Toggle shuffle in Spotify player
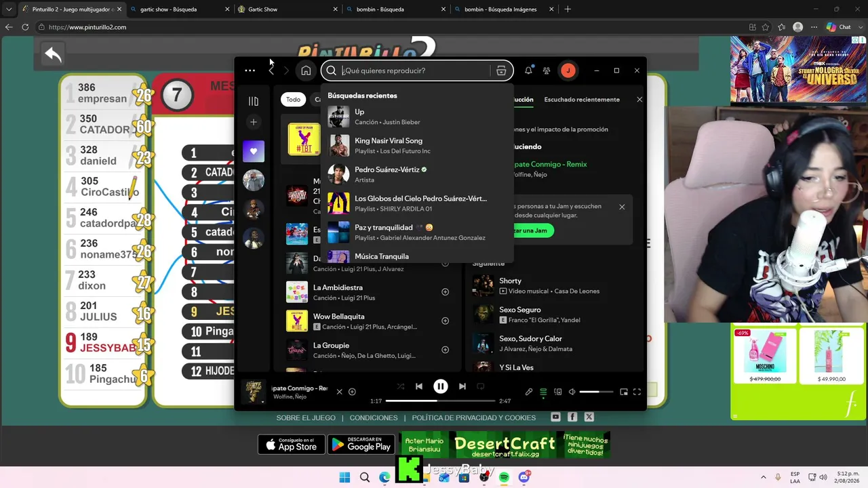The image size is (868, 488). tap(401, 386)
